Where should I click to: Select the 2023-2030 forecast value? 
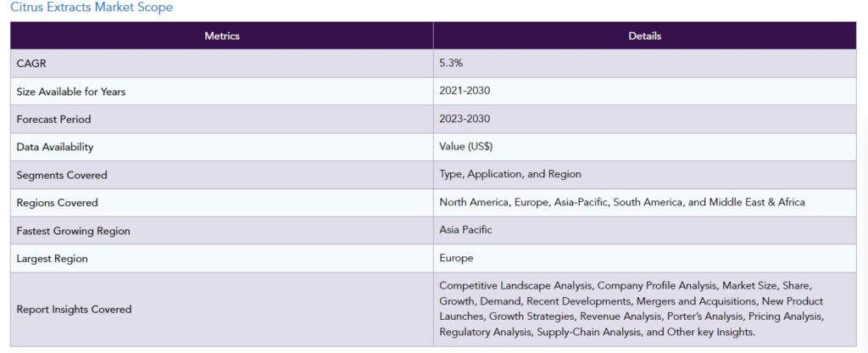[465, 119]
